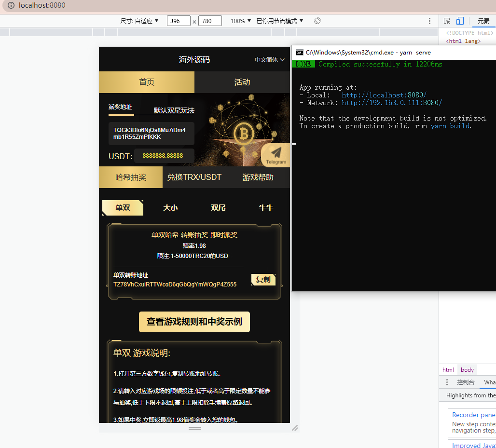Open the Telegram contact icon
The image size is (496, 448).
point(276,155)
